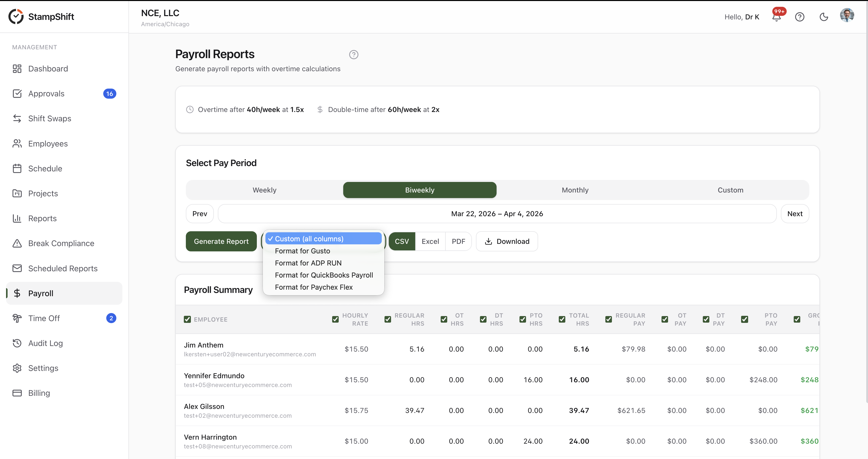868x459 pixels.
Task: Open Shift Swaps page
Action: tap(64, 119)
